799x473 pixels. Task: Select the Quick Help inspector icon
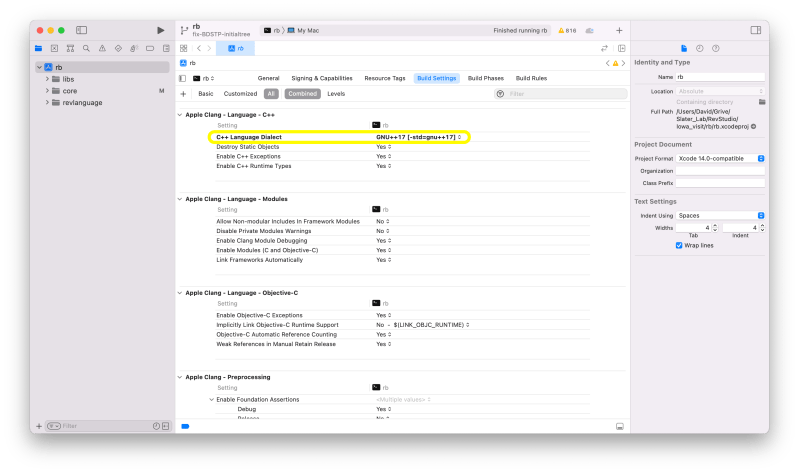pyautogui.click(x=716, y=48)
